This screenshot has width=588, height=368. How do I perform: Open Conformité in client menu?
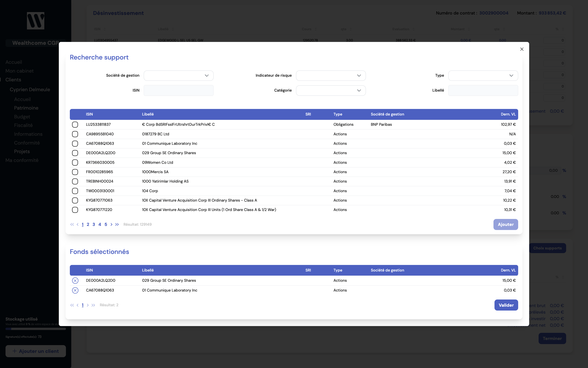(x=27, y=143)
